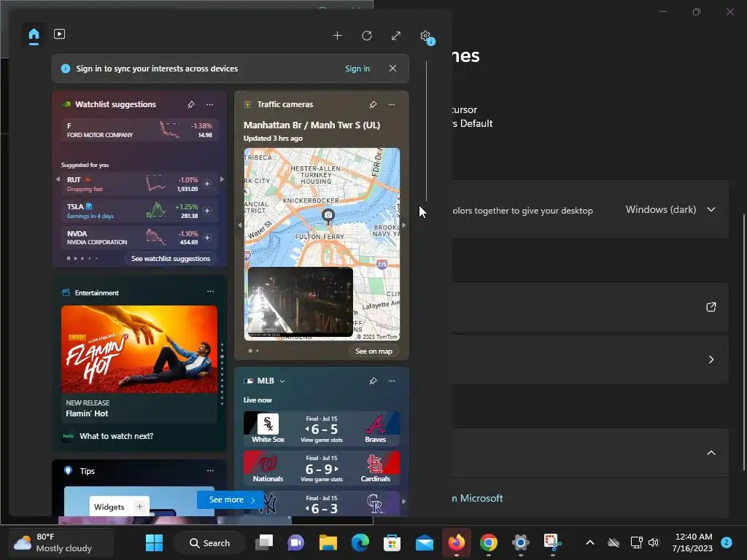This screenshot has height=560, width=747.
Task: Open Microsoft Edge from taskbar
Action: tap(360, 542)
